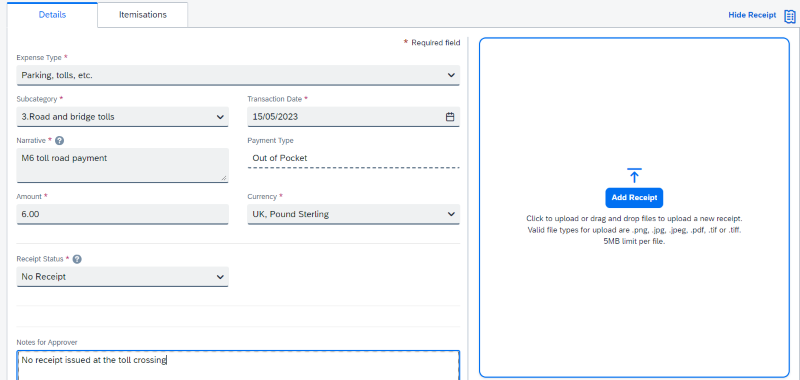Show help for the Narrative field
This screenshot has width=800, height=380.
(59, 141)
